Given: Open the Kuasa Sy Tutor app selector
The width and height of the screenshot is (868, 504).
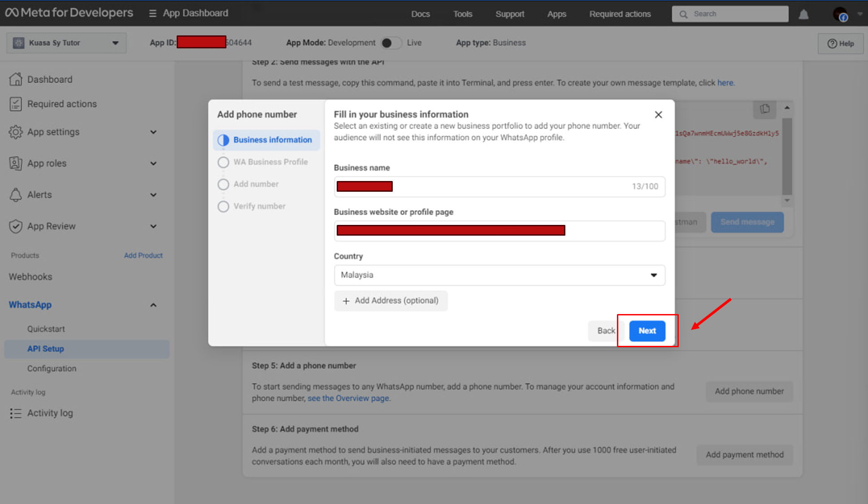Looking at the screenshot, I should tap(66, 43).
